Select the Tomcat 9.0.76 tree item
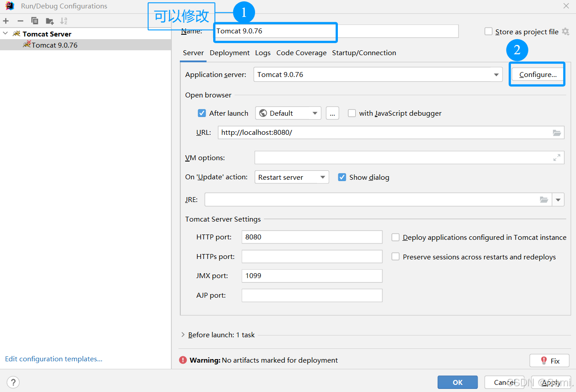This screenshot has width=576, height=392. 85,45
